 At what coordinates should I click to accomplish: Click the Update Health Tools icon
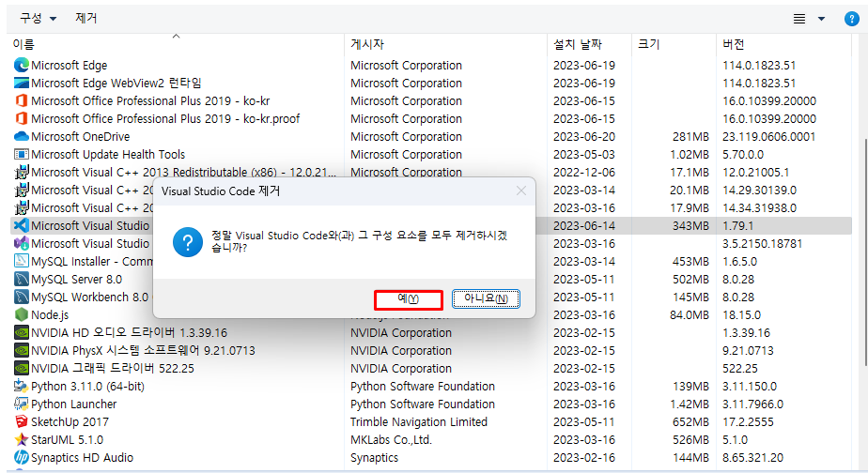[x=21, y=154]
